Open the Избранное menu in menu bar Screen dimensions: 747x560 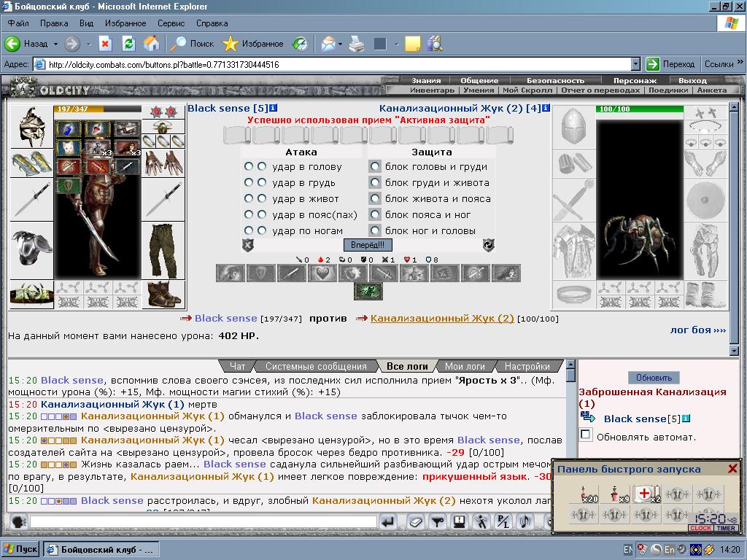[125, 23]
